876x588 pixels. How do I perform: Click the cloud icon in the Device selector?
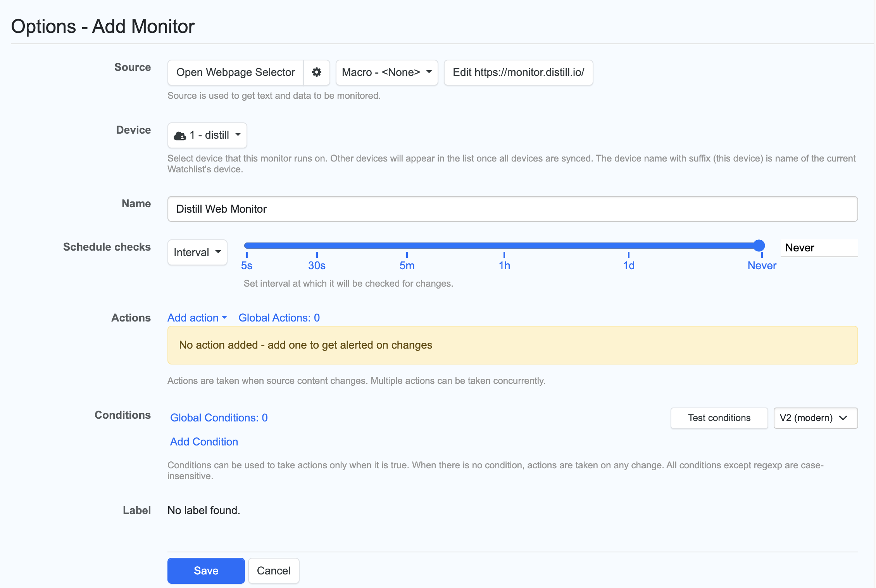pos(180,135)
